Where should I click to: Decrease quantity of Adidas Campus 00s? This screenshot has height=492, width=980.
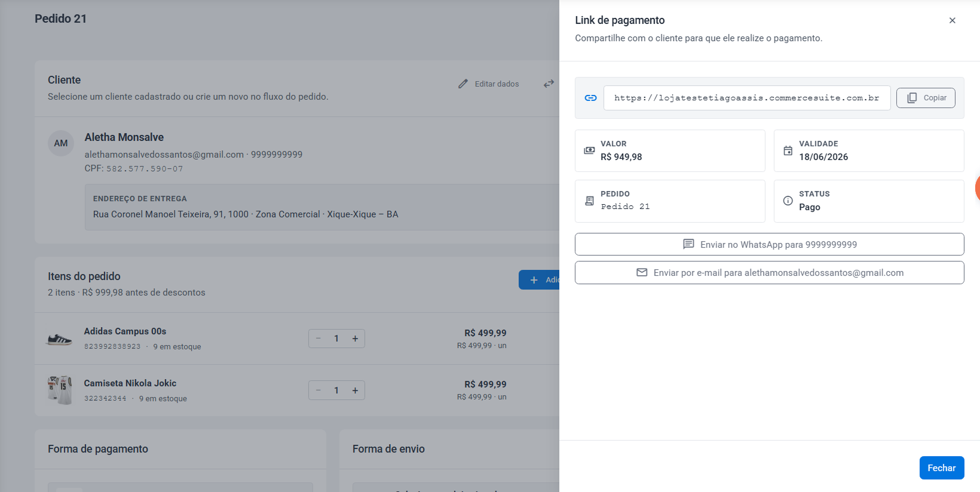pos(318,339)
